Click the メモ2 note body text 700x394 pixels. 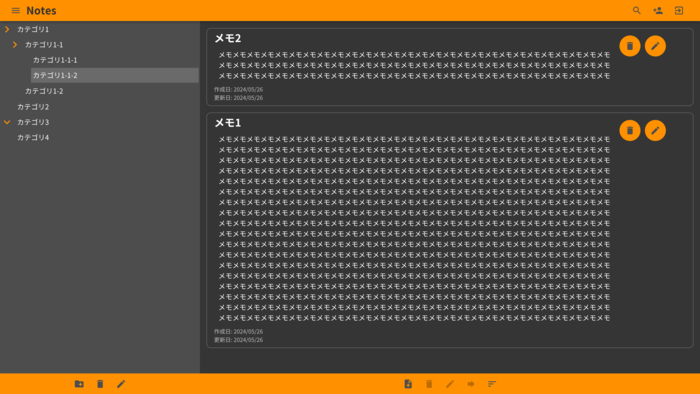coord(414,66)
